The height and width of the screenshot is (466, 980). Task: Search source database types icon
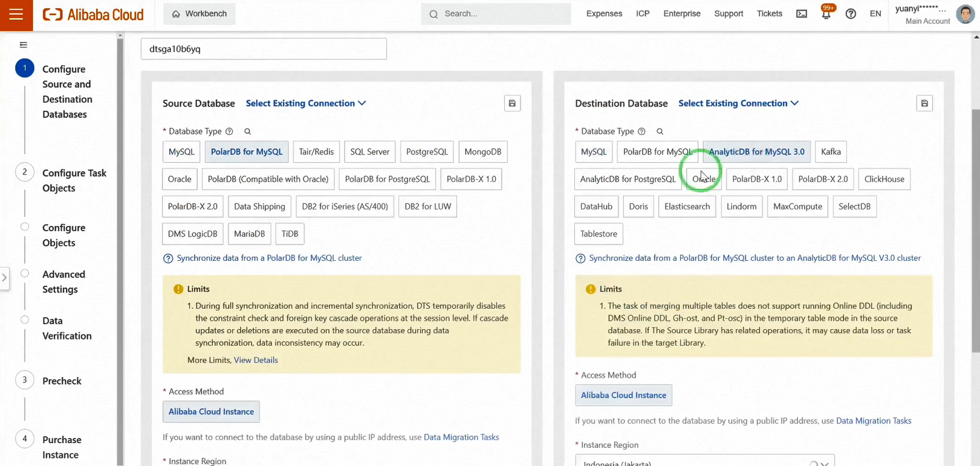247,131
